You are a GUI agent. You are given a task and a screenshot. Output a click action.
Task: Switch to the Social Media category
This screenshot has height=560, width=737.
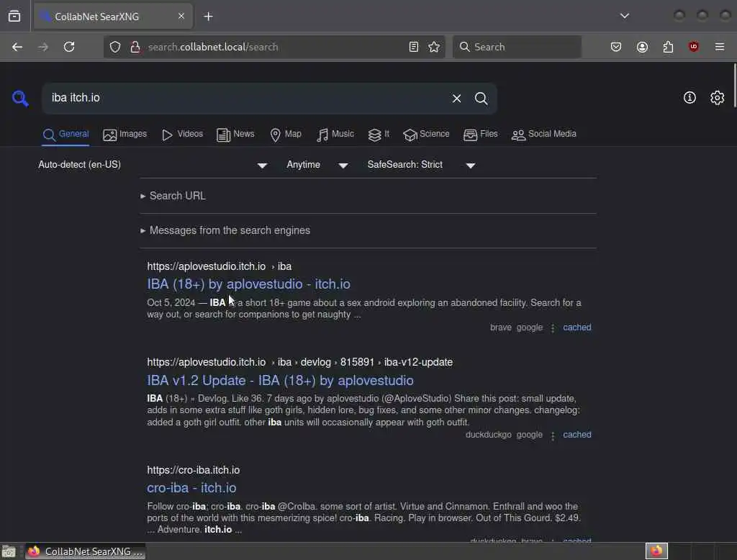(x=544, y=135)
